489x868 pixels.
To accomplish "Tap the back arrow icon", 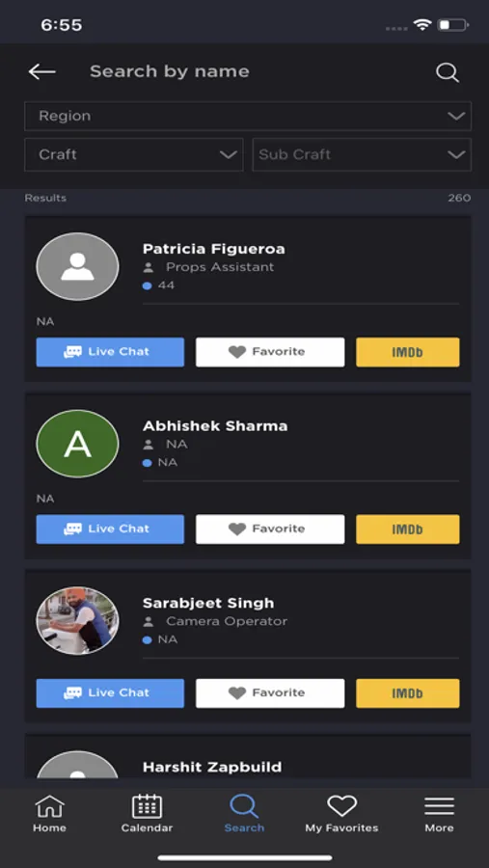I will (x=42, y=71).
